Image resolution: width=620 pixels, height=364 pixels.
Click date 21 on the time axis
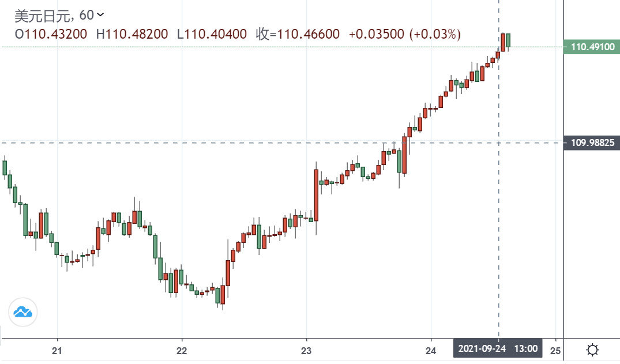pyautogui.click(x=57, y=350)
